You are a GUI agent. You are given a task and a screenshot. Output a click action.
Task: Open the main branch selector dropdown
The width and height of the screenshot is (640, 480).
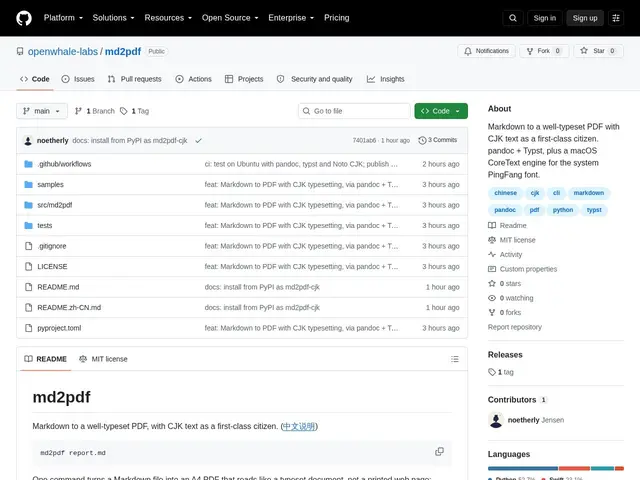(42, 111)
